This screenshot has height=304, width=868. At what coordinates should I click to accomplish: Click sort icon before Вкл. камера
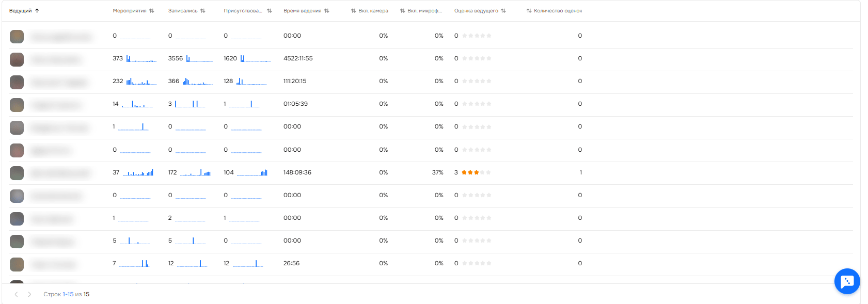353,11
